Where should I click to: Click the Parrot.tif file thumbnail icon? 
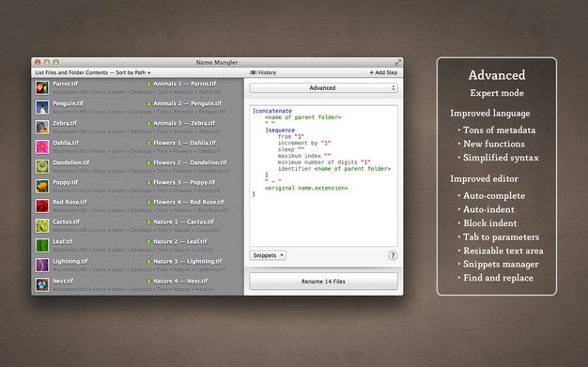[x=42, y=87]
